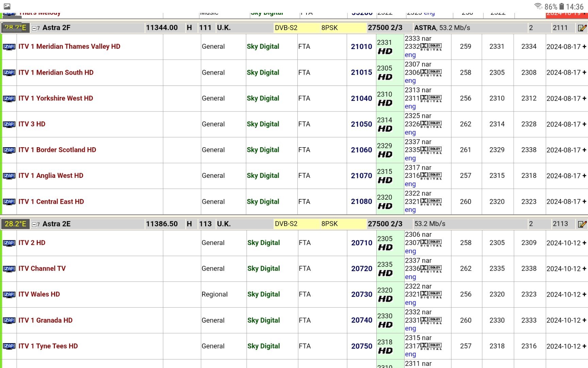Image resolution: width=588 pixels, height=368 pixels.
Task: Click eng audio language for ITV 1 Border Scotland HD
Action: (410, 158)
